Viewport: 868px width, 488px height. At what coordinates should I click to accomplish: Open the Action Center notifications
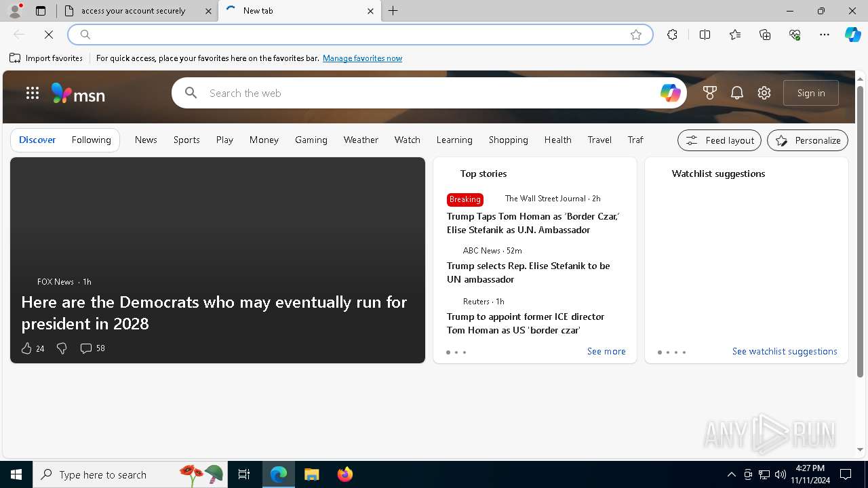pos(846,474)
